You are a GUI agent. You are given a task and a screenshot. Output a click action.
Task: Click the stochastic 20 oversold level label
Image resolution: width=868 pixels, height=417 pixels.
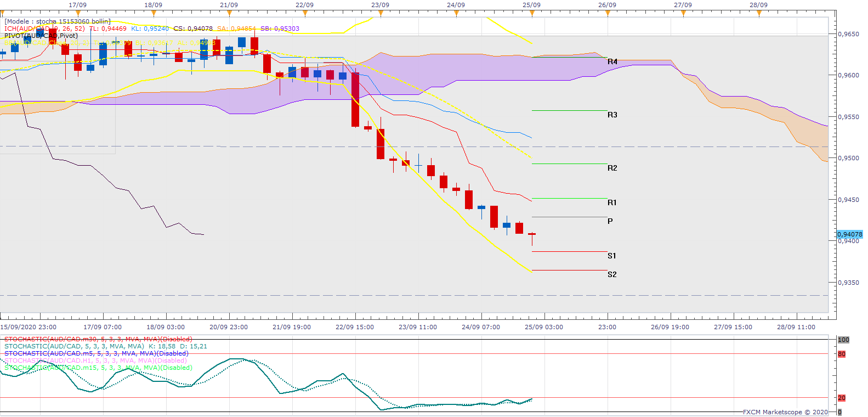842,398
